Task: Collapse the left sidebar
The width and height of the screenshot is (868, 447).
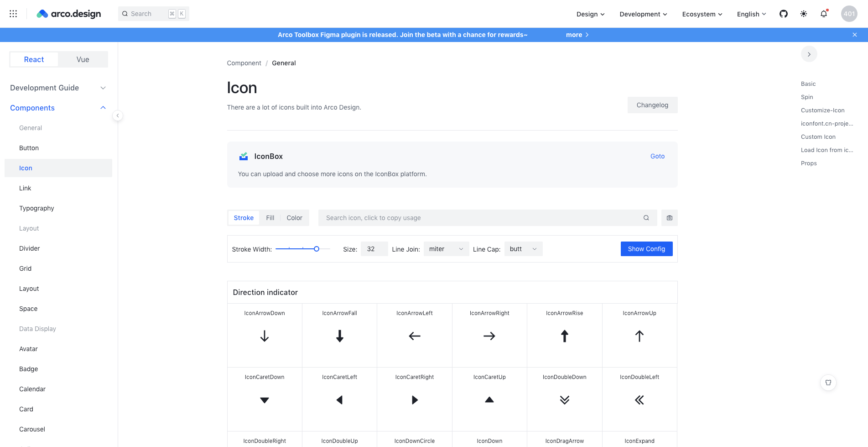Action: (118, 116)
